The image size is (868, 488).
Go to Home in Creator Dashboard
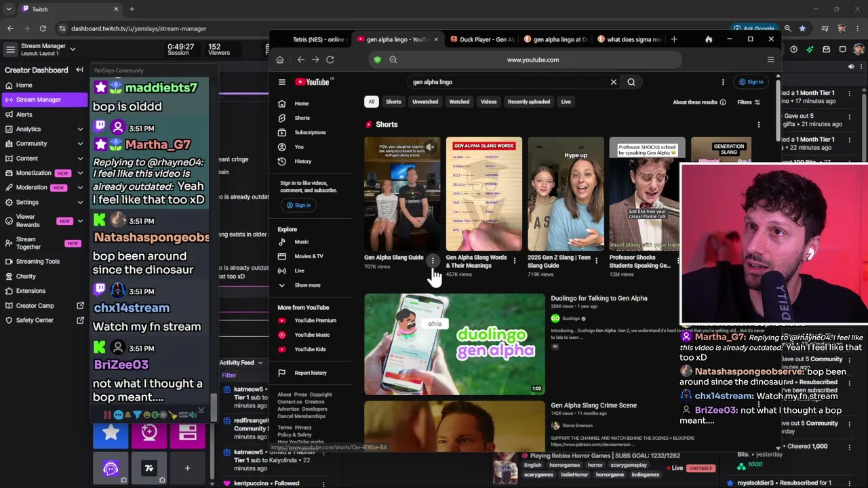(24, 85)
